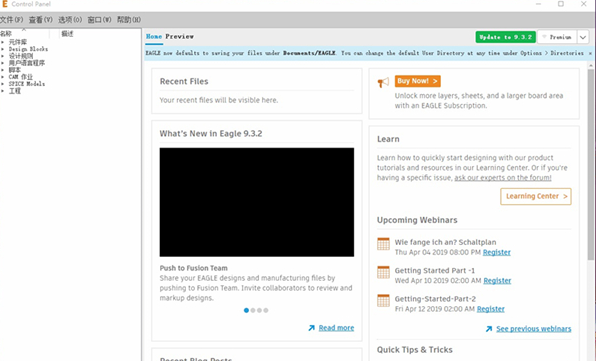Sort by the 名称 column header
The width and height of the screenshot is (596, 361).
point(6,34)
